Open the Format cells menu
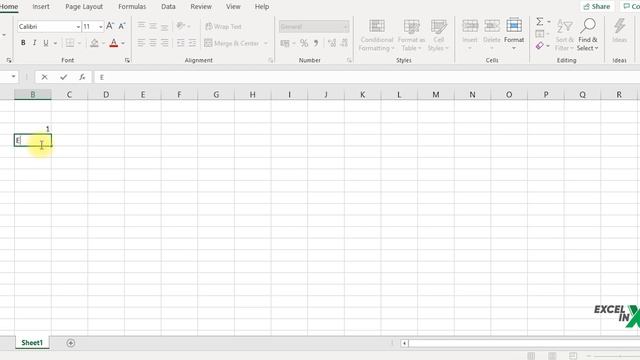Screen dimensions: 640x360 (x=514, y=34)
